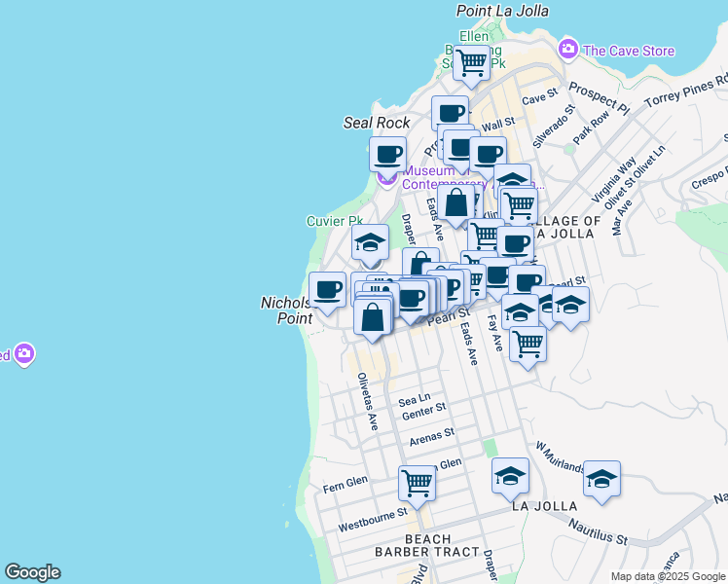728x584 pixels.
Task: Click shopping bag marker at west end of Pearl St
Action: [x=373, y=319]
